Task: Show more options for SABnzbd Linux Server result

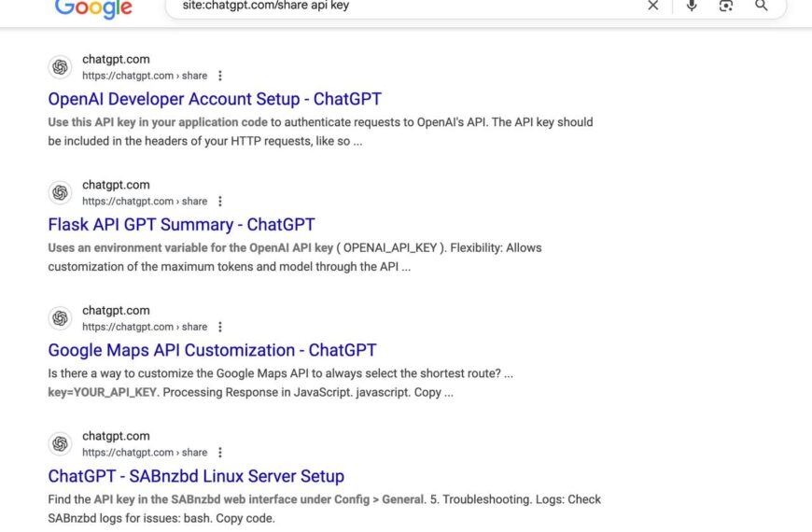Action: (220, 453)
